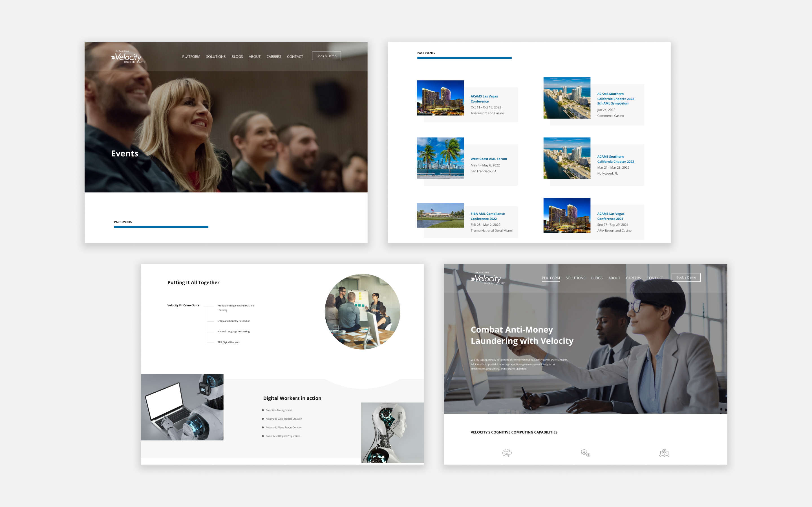Select the RPA Digital Workers tree item
The width and height of the screenshot is (812, 507).
coord(228,342)
